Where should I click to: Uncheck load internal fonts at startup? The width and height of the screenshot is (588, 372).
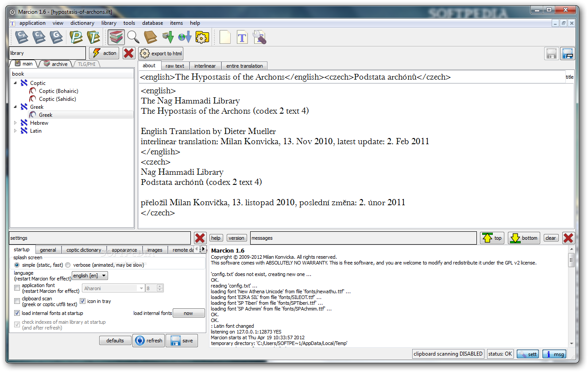pos(17,313)
